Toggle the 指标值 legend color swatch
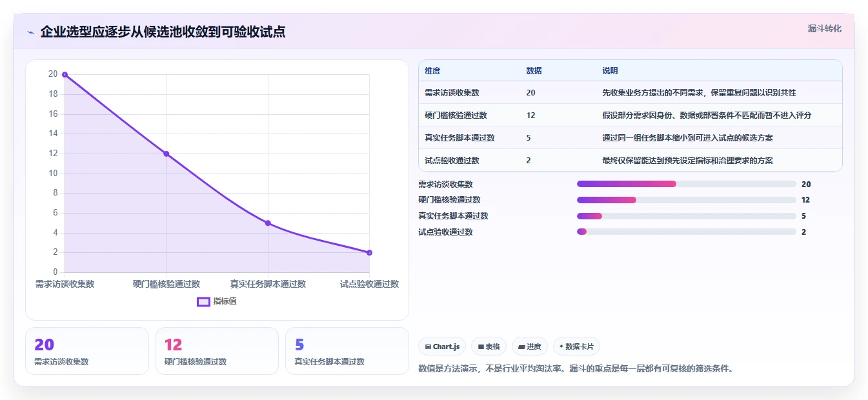Viewport: 868px width, 400px height. pyautogui.click(x=203, y=301)
